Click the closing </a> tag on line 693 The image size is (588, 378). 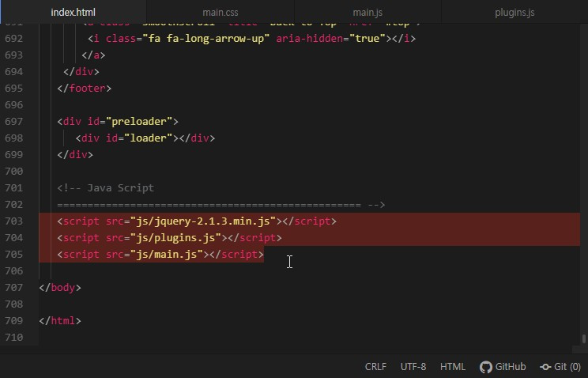coord(94,55)
